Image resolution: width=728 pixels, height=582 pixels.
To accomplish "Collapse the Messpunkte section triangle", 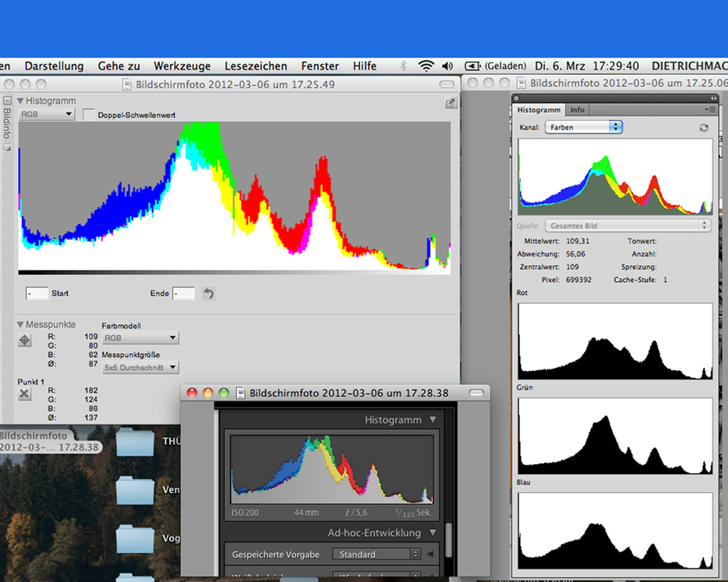I will pyautogui.click(x=21, y=325).
